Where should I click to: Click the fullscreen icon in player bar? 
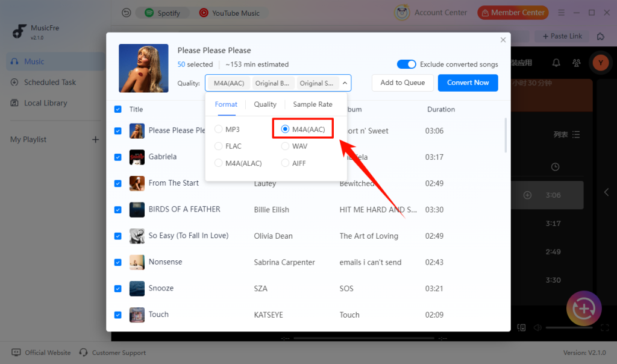605,327
